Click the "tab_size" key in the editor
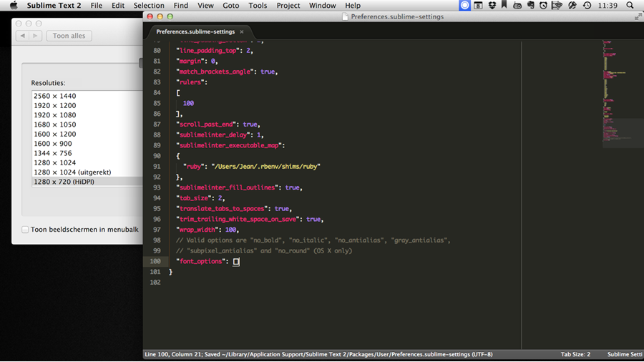Image resolution: width=644 pixels, height=362 pixels. 194,198
